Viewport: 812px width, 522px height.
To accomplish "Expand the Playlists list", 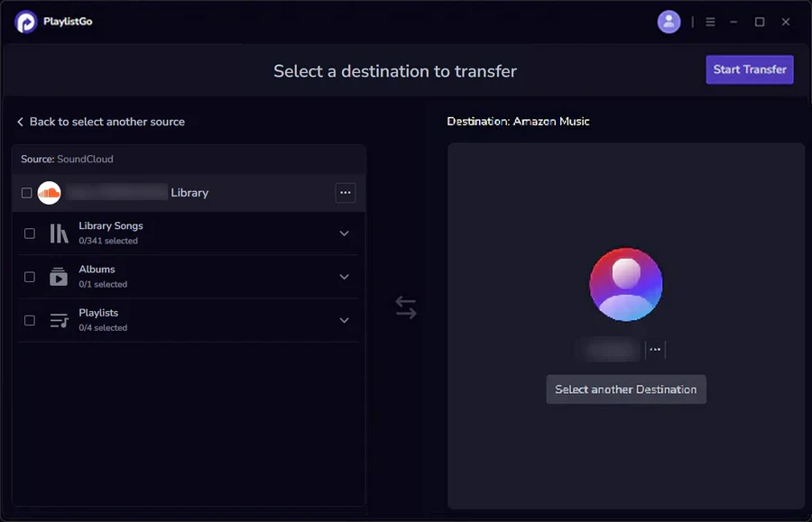I will pyautogui.click(x=344, y=320).
